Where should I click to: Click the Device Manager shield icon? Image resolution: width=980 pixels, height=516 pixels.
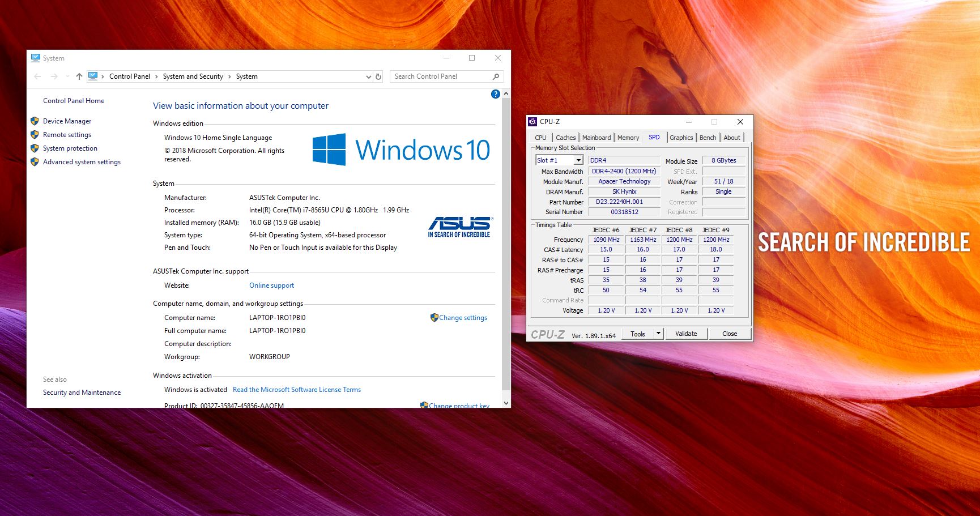[35, 121]
